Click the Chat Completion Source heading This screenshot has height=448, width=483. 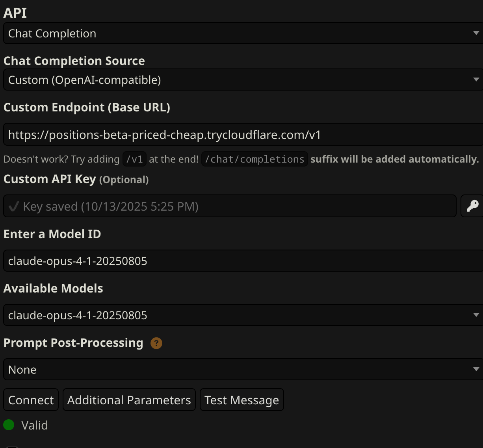[74, 61]
